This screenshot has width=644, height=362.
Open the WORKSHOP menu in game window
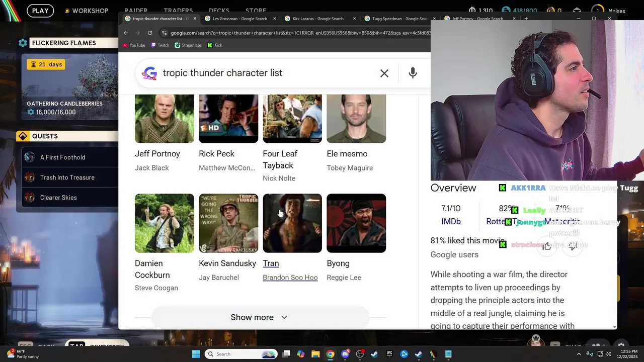coord(86,11)
